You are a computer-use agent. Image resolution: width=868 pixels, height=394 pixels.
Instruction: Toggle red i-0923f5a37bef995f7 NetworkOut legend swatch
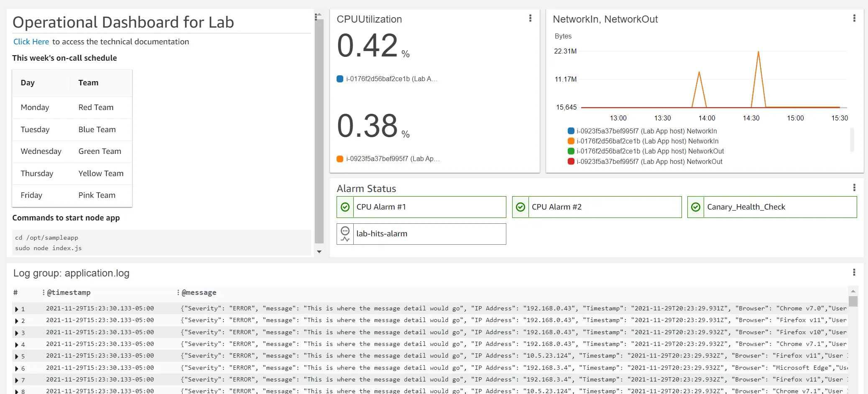point(571,161)
